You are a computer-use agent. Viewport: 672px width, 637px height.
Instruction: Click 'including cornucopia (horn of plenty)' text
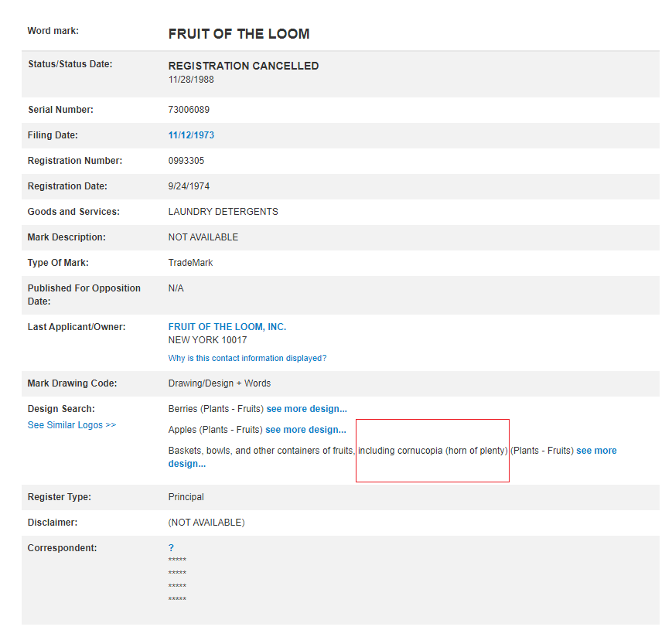pyautogui.click(x=433, y=451)
